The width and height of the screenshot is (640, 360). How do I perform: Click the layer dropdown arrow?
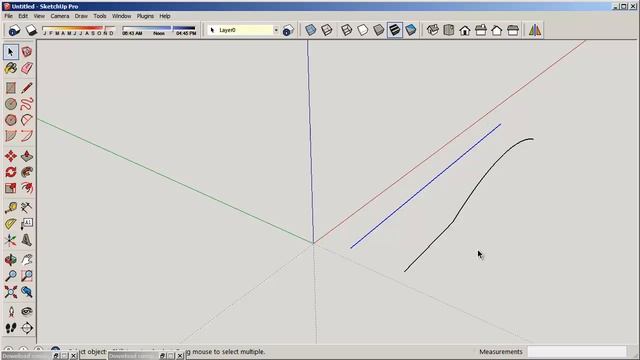pos(276,30)
